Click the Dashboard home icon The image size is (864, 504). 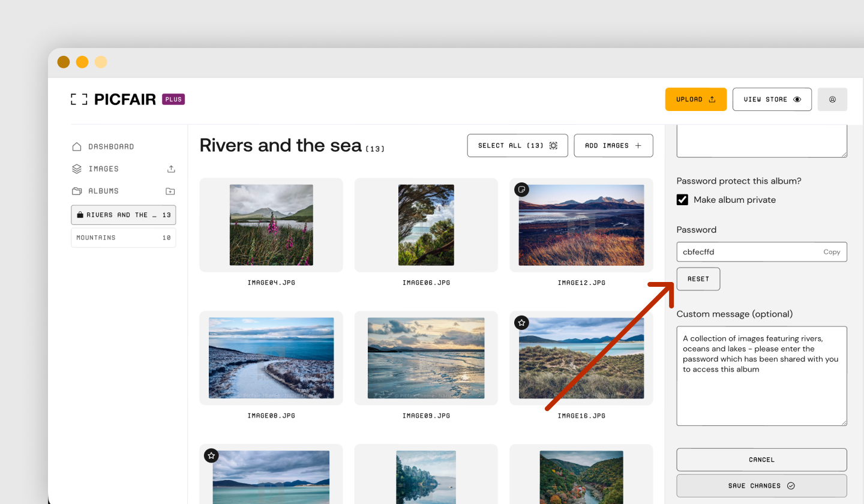(77, 146)
